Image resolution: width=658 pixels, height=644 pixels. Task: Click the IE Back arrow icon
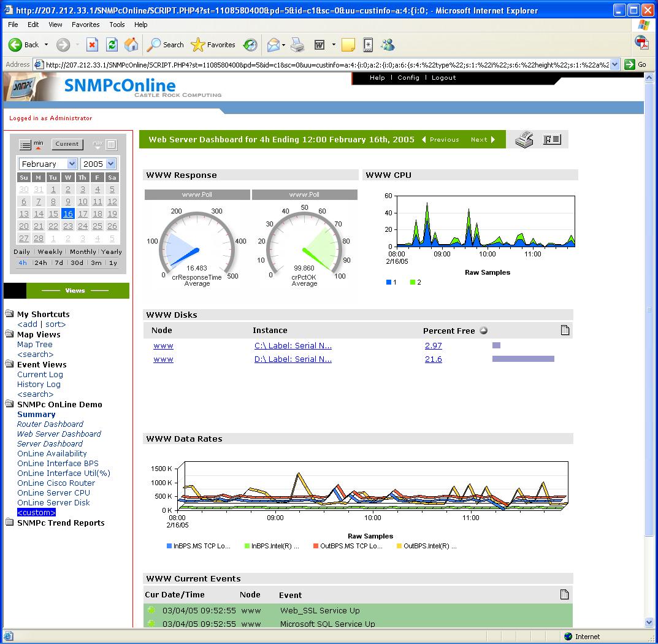point(15,45)
